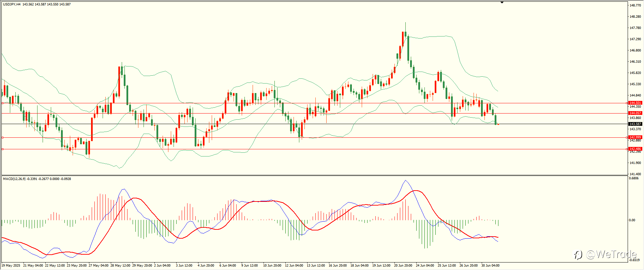Click the current price label 143.587
The width and height of the screenshot is (644, 270).
635,124
